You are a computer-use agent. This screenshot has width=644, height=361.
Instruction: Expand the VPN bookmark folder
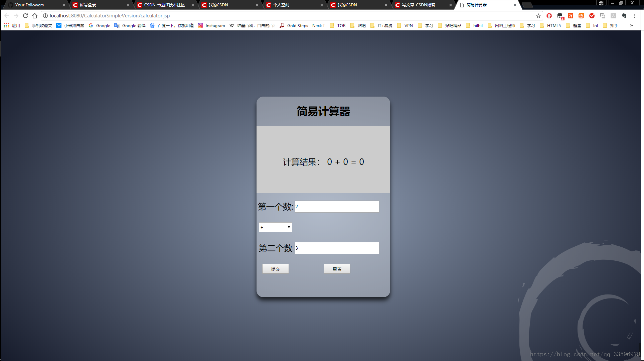click(405, 25)
